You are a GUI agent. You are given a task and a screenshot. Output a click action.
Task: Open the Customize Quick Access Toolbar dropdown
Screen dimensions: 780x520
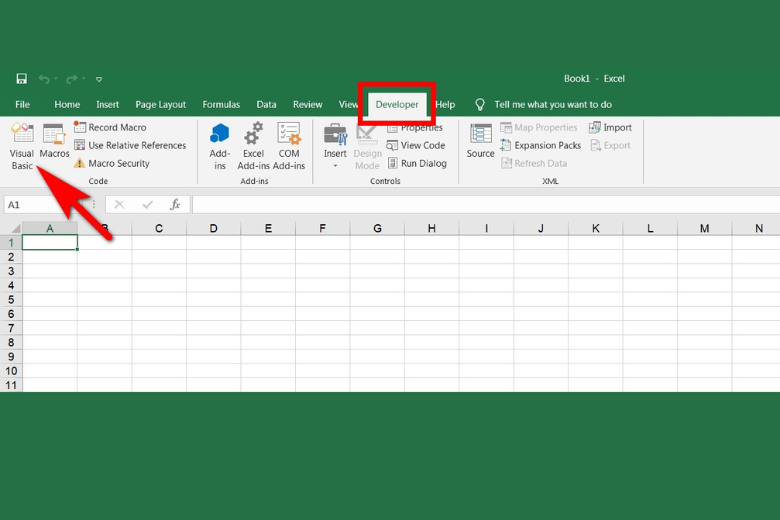(x=99, y=79)
